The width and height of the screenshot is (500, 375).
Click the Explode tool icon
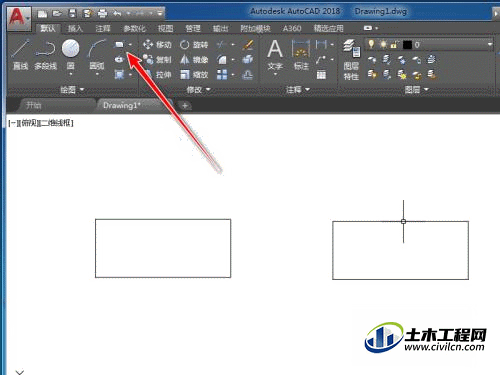click(248, 60)
